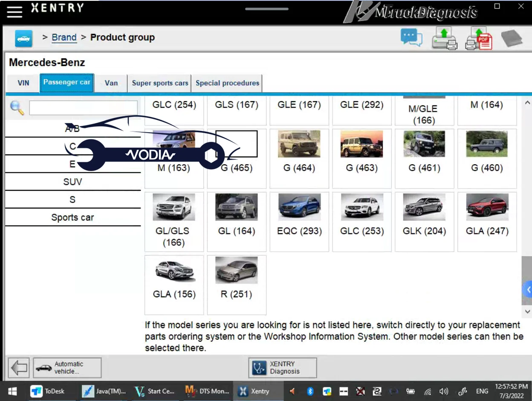Select the G (464) model series
The height and width of the screenshot is (401, 532).
pos(299,159)
